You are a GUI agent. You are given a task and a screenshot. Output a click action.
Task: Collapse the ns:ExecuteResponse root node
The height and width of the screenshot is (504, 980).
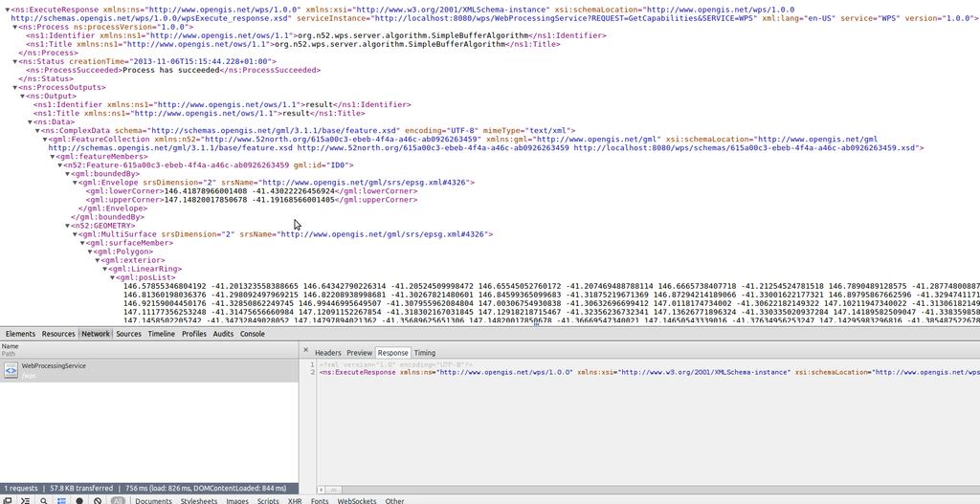pyautogui.click(x=8, y=10)
